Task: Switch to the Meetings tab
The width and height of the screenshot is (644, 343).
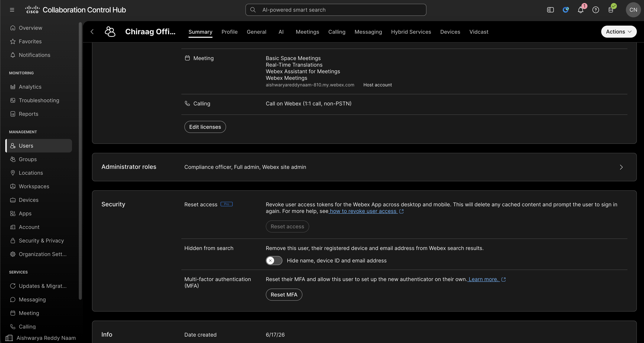Action: pyautogui.click(x=307, y=32)
